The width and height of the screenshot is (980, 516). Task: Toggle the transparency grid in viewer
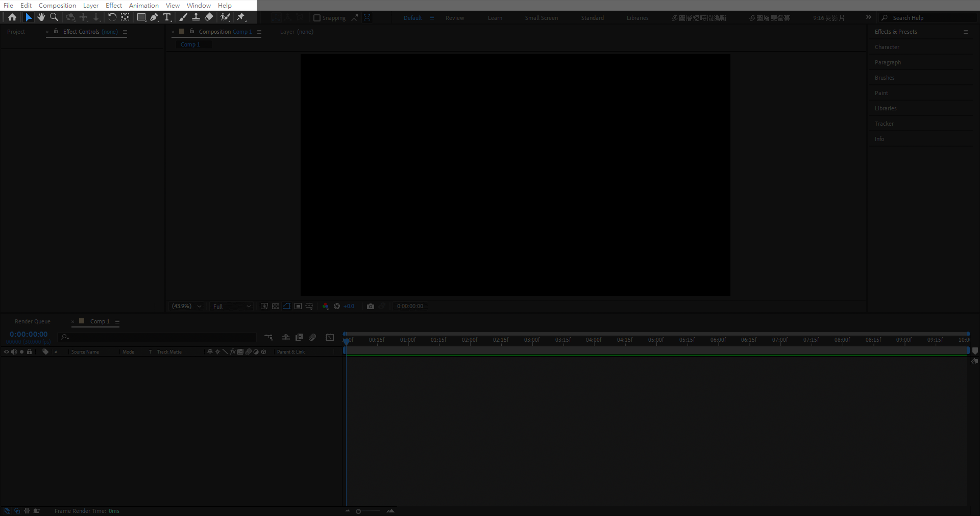coord(276,307)
